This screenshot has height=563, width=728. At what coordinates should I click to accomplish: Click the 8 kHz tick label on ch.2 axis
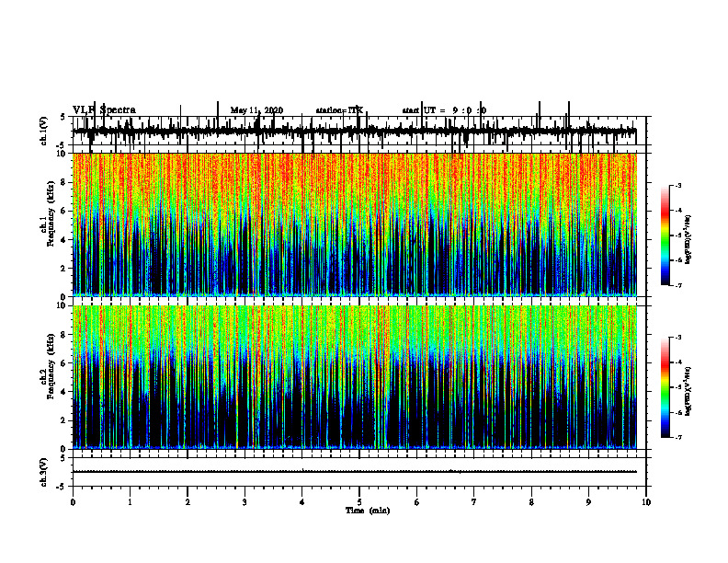(63, 335)
